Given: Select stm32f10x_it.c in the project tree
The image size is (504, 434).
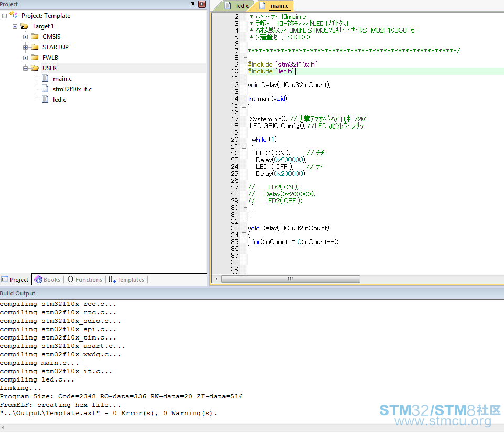Looking at the screenshot, I should coord(72,89).
